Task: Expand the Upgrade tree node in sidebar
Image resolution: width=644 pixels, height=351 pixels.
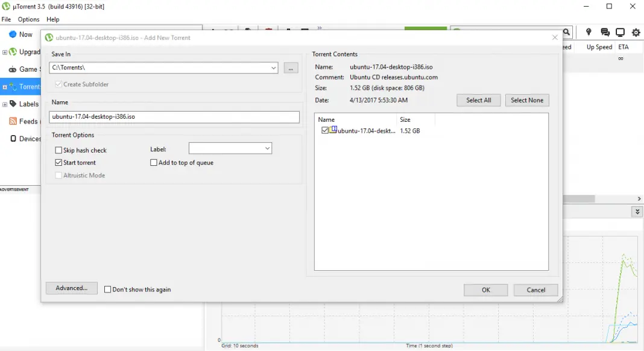Action: [x=4, y=52]
